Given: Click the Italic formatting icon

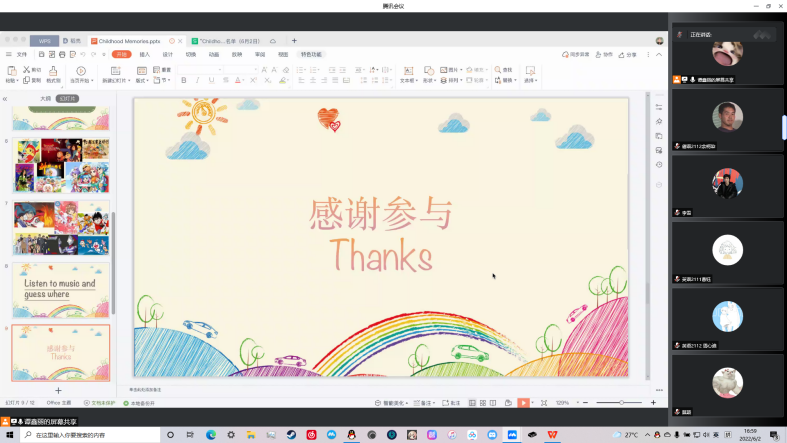Looking at the screenshot, I should click(x=198, y=80).
